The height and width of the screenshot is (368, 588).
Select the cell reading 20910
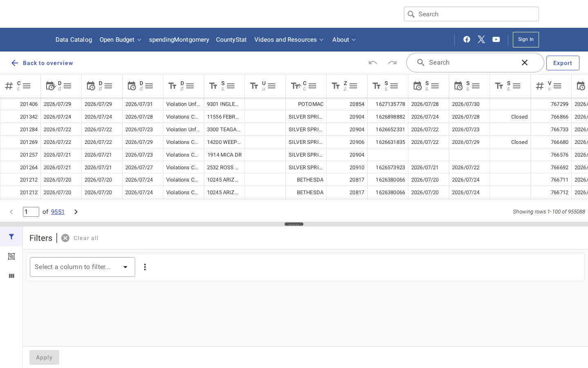[347, 167]
